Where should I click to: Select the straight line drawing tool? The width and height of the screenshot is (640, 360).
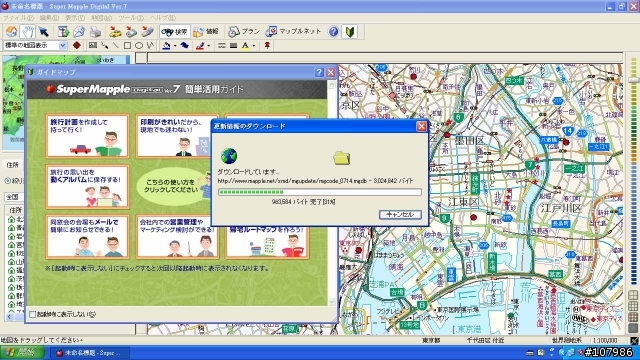click(116, 45)
